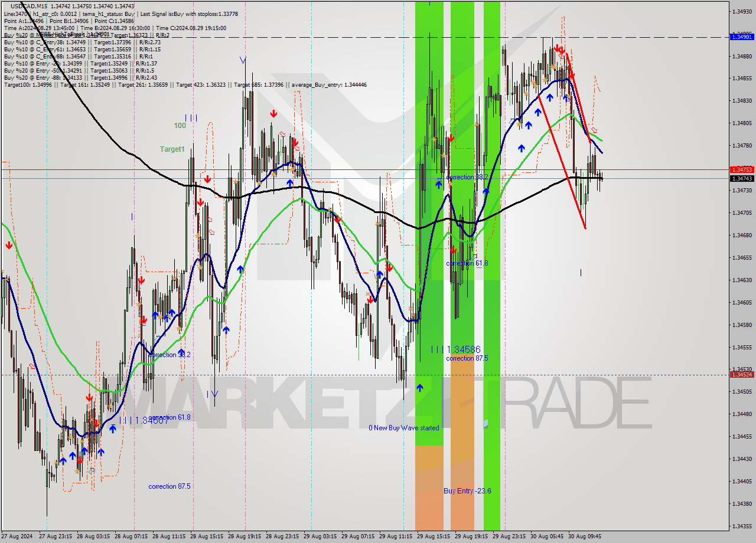Click the 'Buy %10 @ C_Entry38: 1.34749' line
This screenshot has width=756, height=543.
click(82, 42)
